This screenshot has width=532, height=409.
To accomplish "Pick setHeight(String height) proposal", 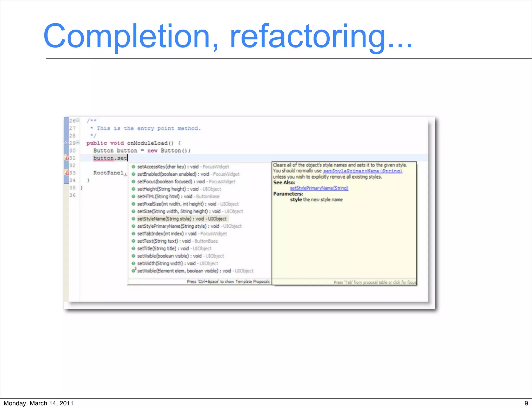I will [x=179, y=189].
